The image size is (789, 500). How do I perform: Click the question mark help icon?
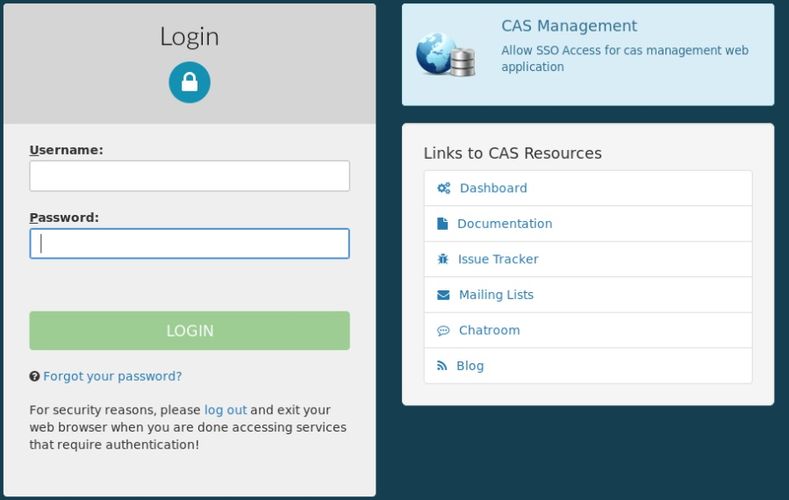34,377
